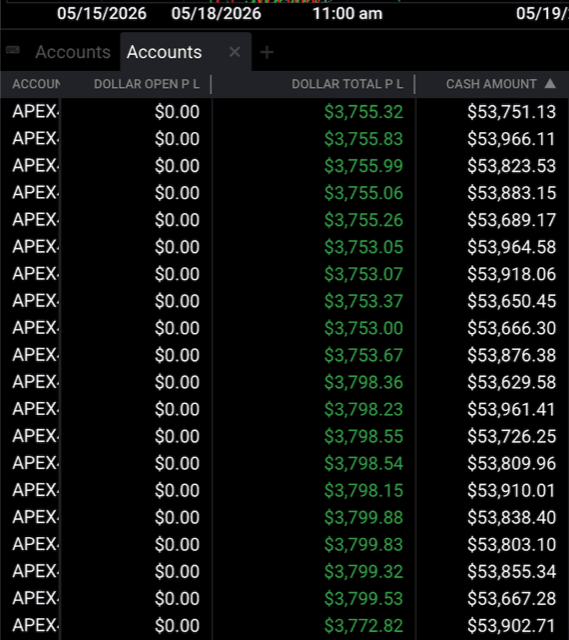This screenshot has width=569, height=640.
Task: Click cash amount $53,966.11
Action: [x=511, y=139]
